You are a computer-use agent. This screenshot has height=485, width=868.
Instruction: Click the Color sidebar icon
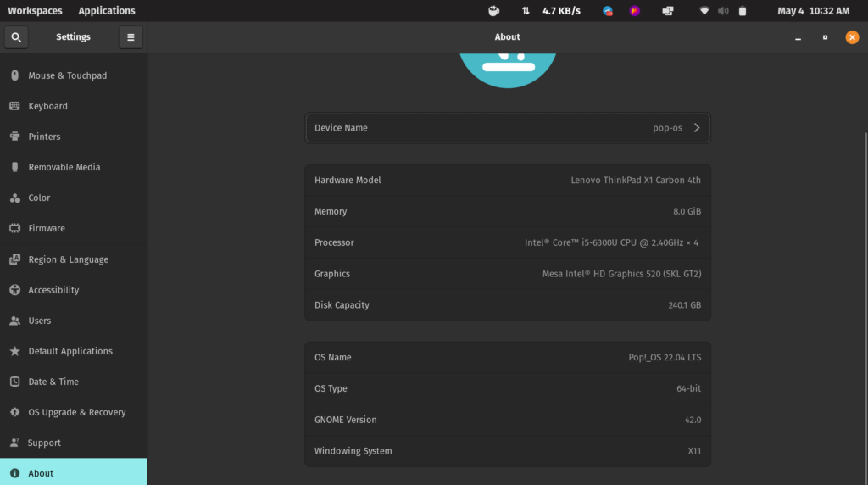tap(15, 198)
